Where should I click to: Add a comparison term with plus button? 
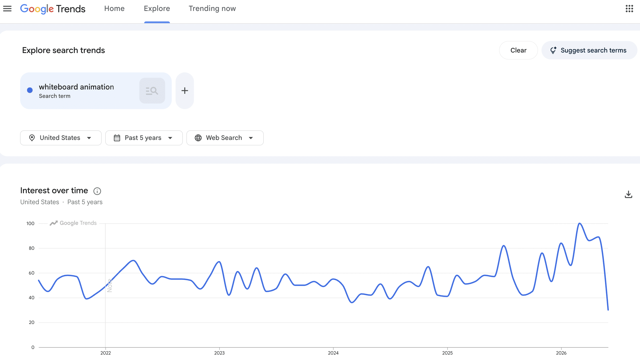(185, 91)
